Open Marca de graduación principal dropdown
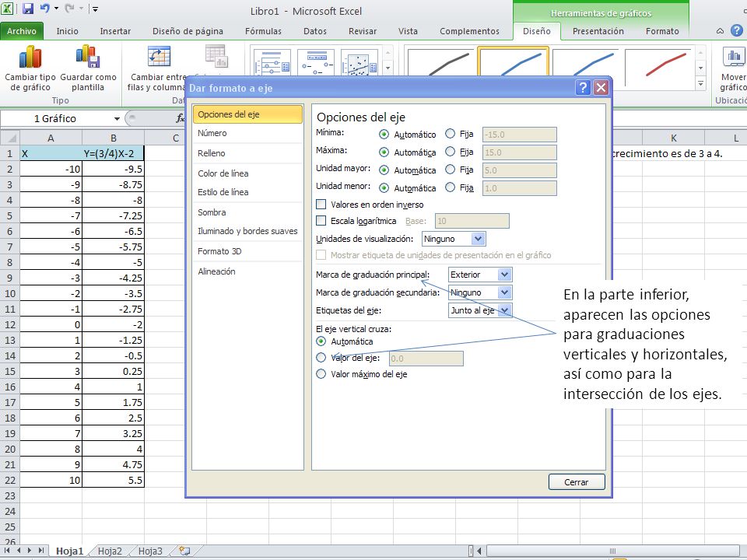The height and width of the screenshot is (560, 747). [504, 275]
